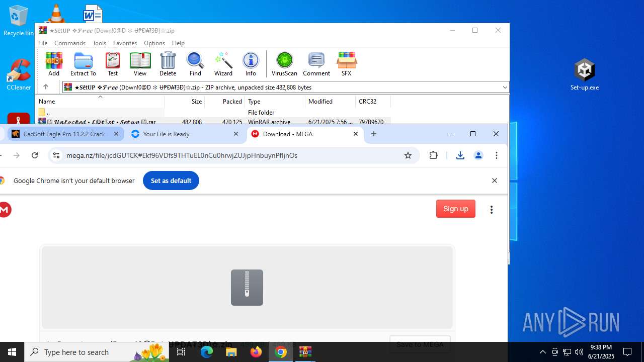Image resolution: width=644 pixels, height=362 pixels.
Task: Launch the WinRAR Wizard
Action: pyautogui.click(x=223, y=64)
